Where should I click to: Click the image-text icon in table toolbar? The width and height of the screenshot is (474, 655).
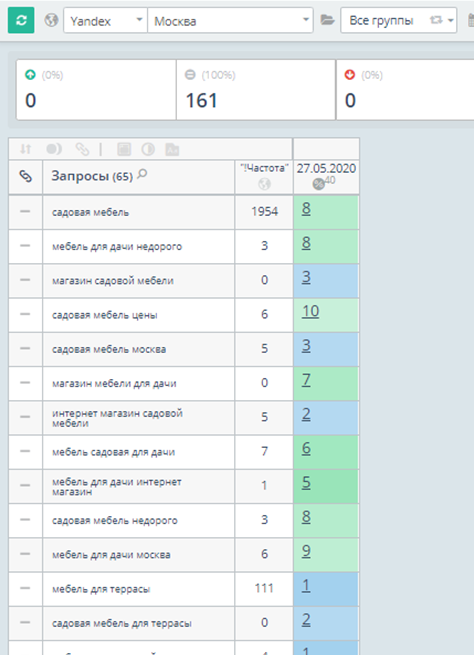pos(172,149)
